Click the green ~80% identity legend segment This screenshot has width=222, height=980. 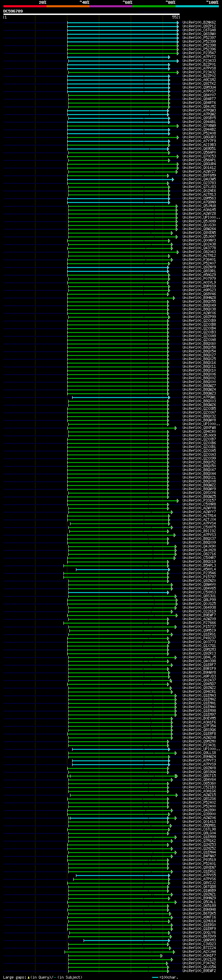point(154,6)
